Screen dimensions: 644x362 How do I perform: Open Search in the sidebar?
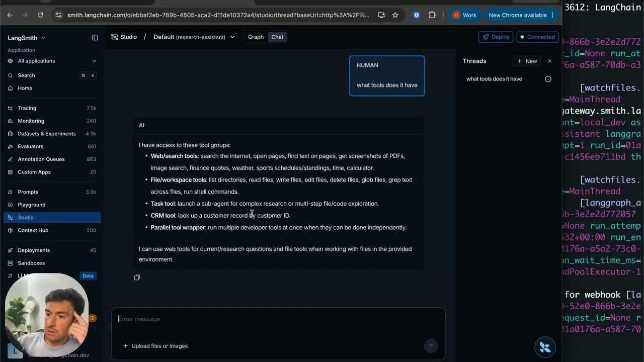click(x=52, y=75)
